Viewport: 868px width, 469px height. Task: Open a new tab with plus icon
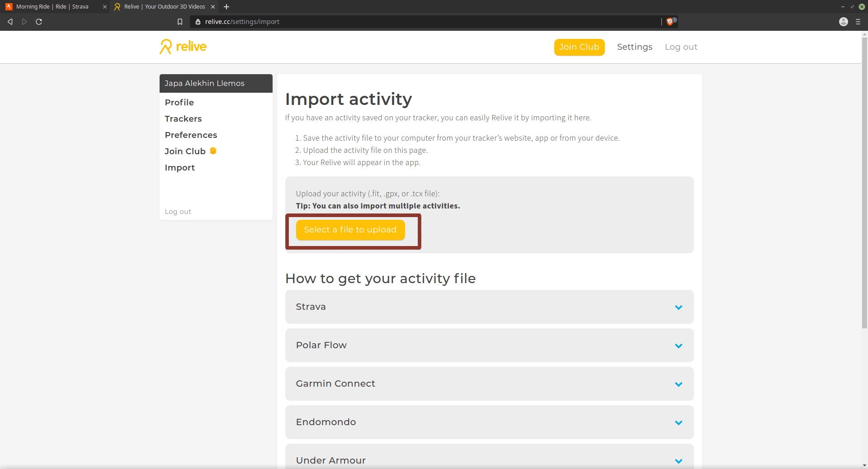point(226,7)
